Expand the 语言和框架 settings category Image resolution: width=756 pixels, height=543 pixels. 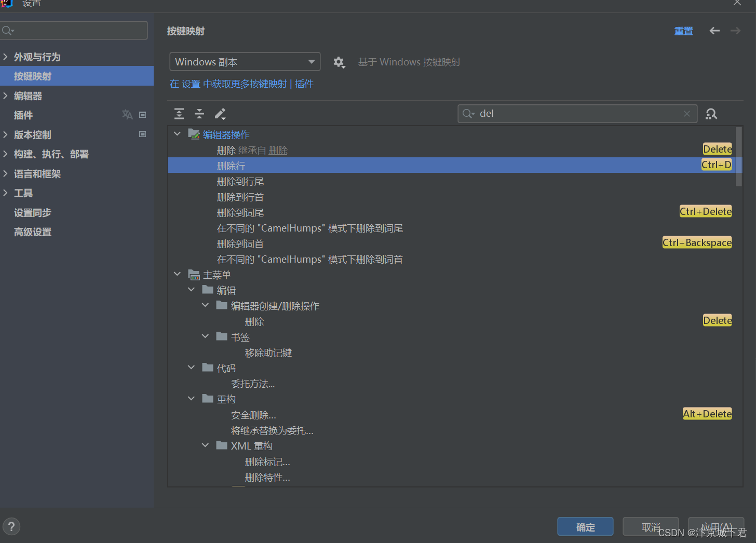click(x=5, y=173)
